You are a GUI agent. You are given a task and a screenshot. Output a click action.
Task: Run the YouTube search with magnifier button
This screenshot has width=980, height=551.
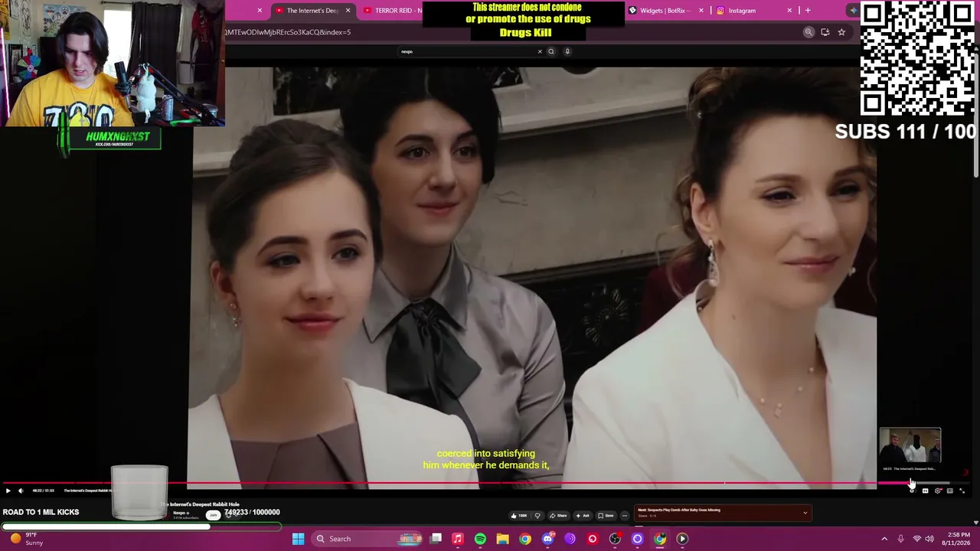point(551,51)
